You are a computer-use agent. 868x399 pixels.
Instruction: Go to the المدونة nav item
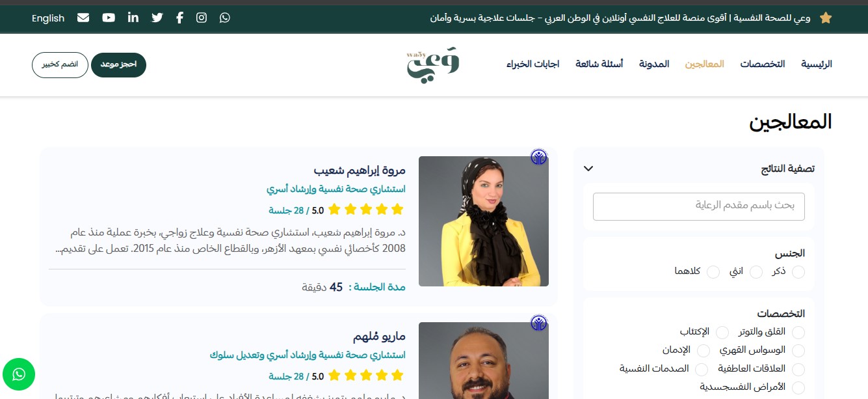click(654, 64)
